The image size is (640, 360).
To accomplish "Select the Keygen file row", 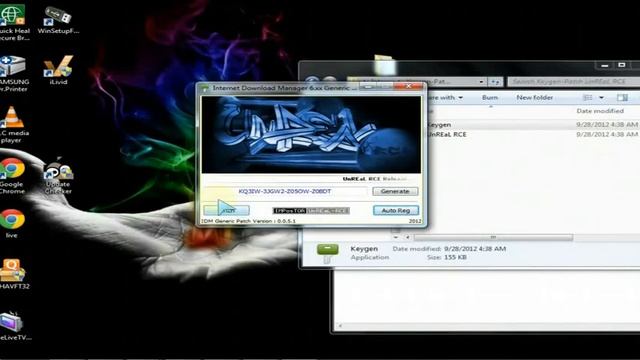I will click(533, 124).
